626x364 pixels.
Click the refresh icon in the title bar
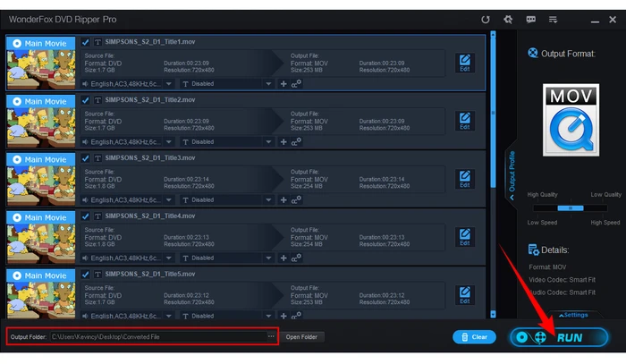click(x=485, y=20)
